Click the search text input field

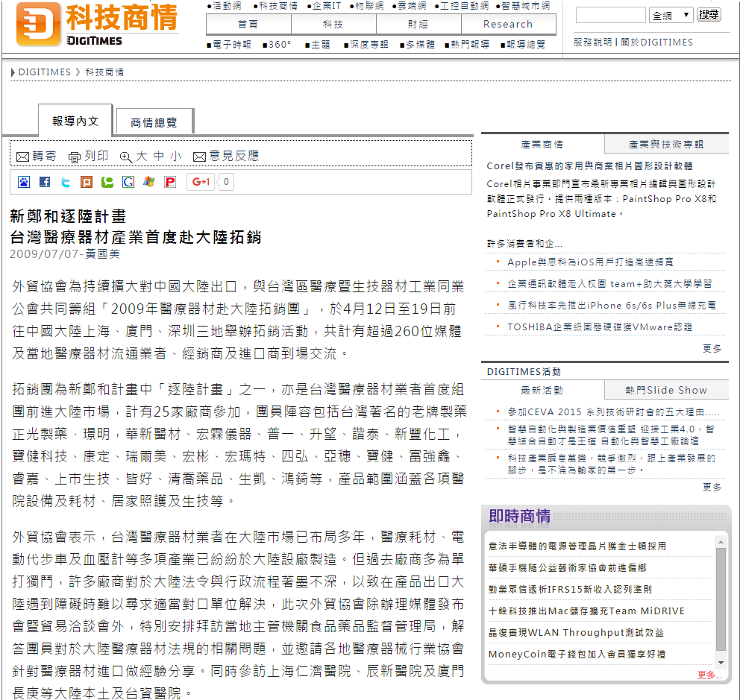[610, 15]
